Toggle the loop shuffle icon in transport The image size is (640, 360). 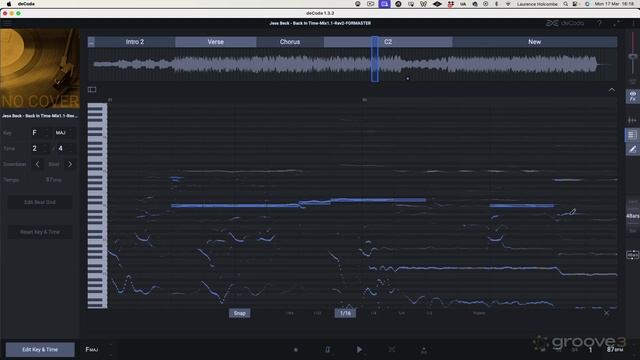click(x=391, y=349)
